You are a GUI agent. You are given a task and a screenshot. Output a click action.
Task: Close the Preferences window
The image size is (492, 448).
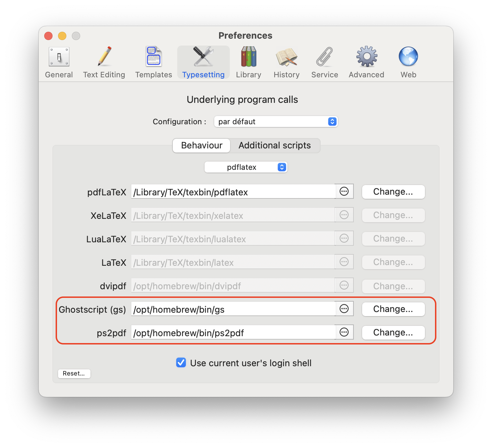[x=48, y=36]
